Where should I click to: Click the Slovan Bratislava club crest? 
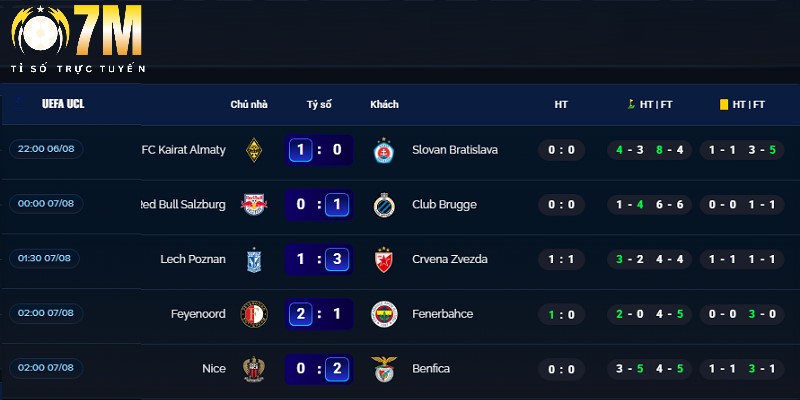[x=383, y=150]
